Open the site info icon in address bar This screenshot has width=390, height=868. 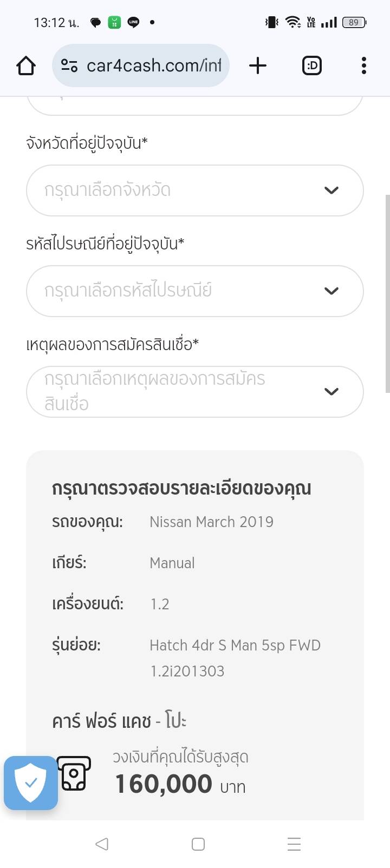pyautogui.click(x=69, y=66)
